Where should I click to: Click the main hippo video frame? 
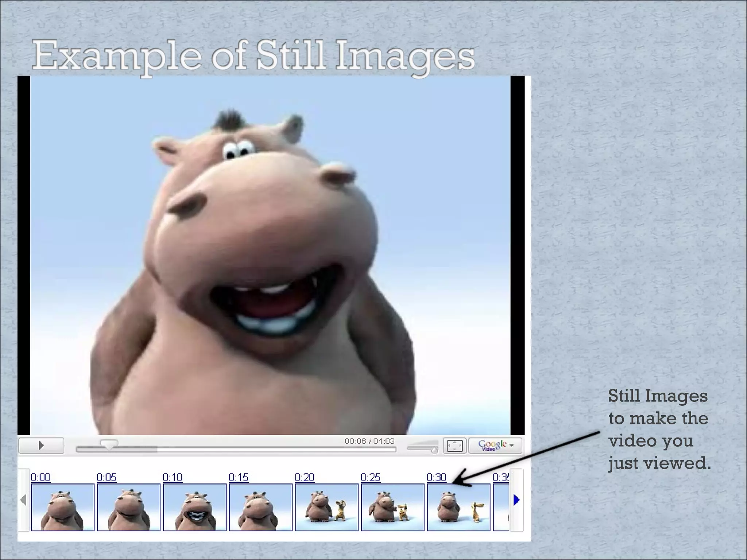[270, 255]
